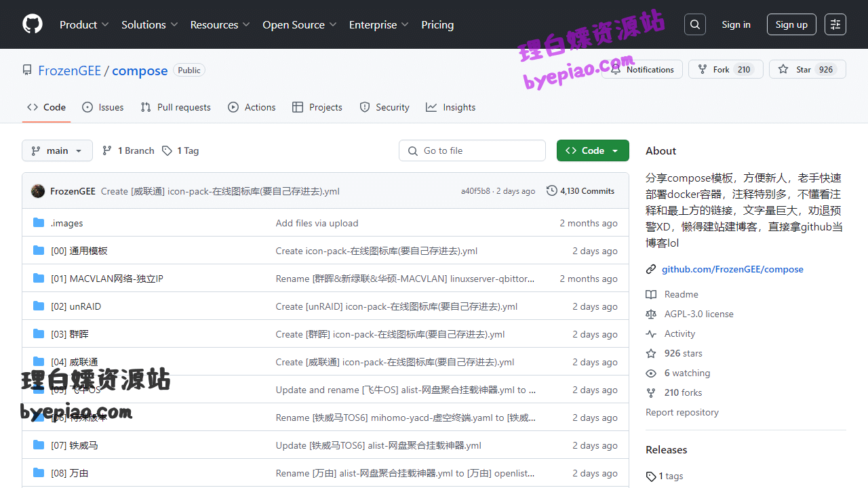The height and width of the screenshot is (488, 868).
Task: Click the Notifications button
Action: (x=642, y=69)
